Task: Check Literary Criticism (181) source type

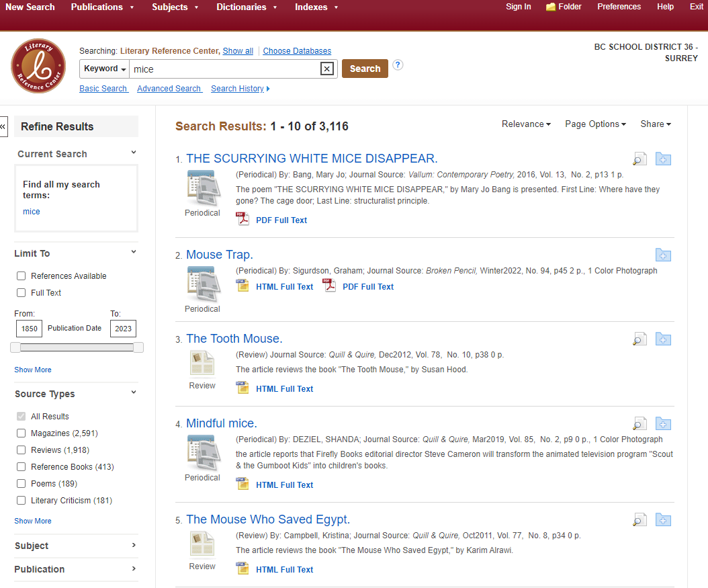Action: click(21, 501)
